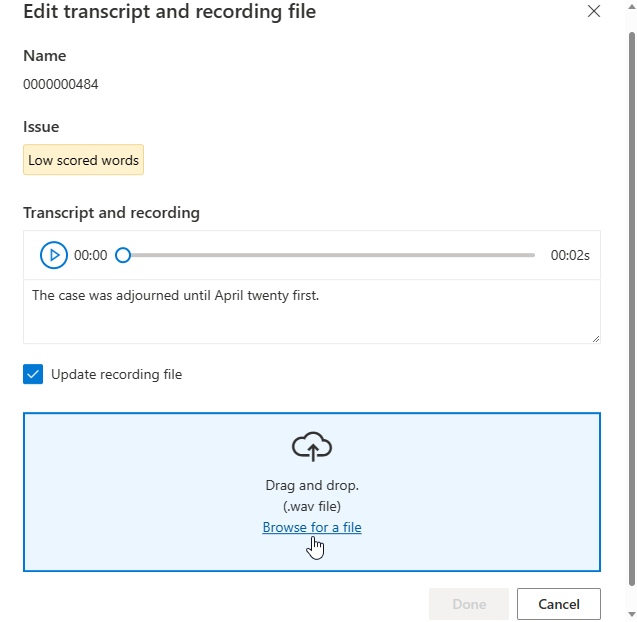Click the name value 0000000484
This screenshot has height=622, width=637.
(61, 85)
